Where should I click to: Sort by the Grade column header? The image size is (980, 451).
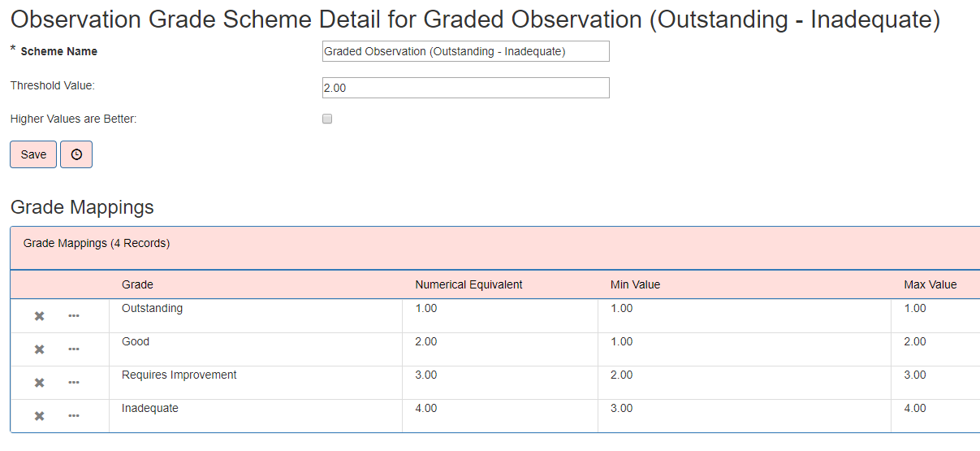(x=137, y=284)
